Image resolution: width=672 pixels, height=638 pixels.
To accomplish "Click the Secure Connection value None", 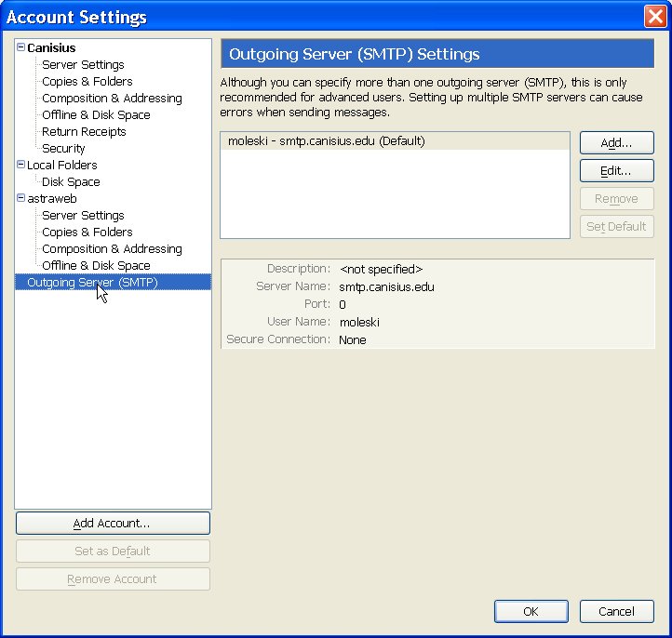I will 352,339.
